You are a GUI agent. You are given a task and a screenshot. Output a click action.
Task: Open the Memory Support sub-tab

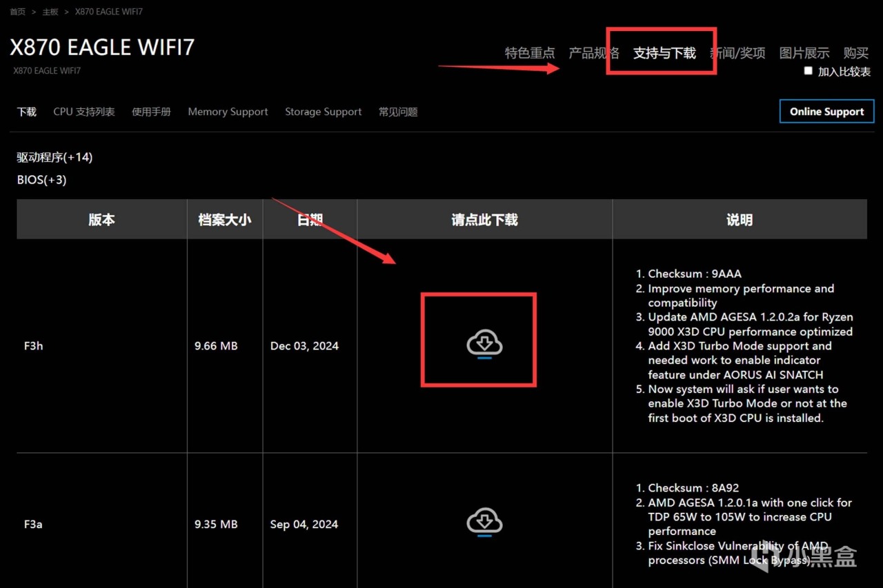tap(228, 112)
